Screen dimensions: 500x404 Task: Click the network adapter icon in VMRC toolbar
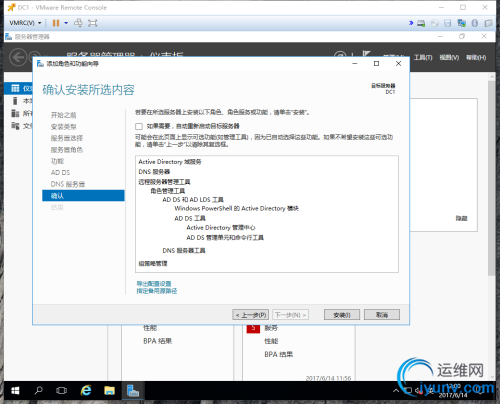462,23
